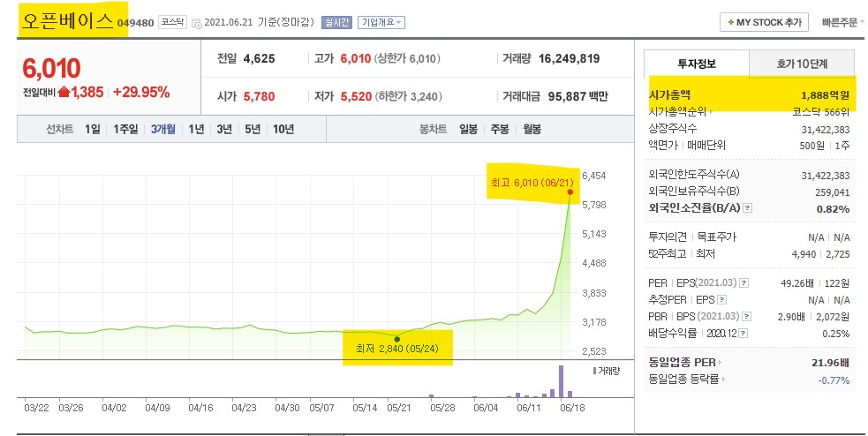
Task: Switch to the 호가10단계 tab
Action: (x=802, y=64)
